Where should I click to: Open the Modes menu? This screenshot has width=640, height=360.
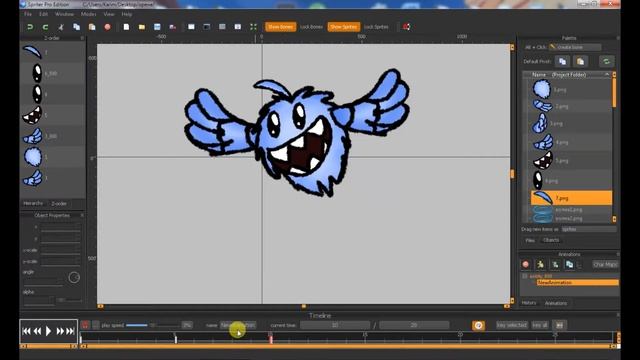[89, 14]
